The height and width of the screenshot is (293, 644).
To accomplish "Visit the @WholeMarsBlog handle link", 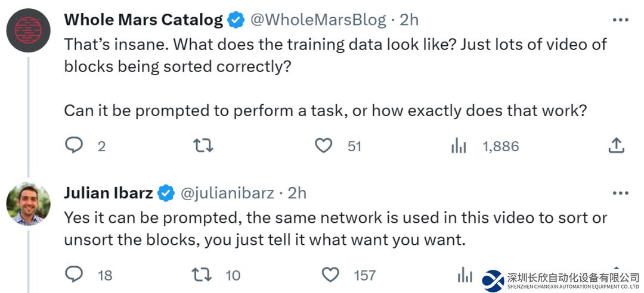I will (x=318, y=20).
